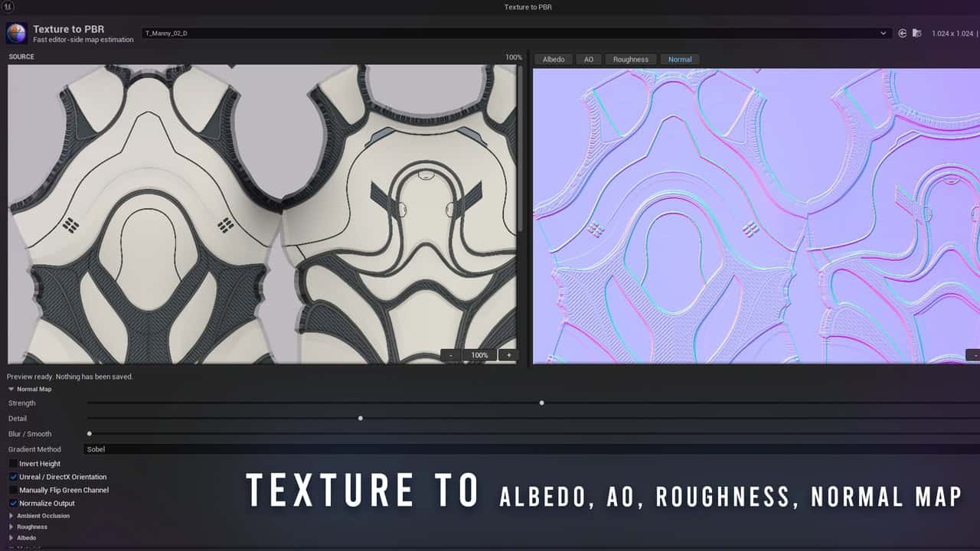Collapse the Normal Map section
980x551 pixels.
pos(11,390)
